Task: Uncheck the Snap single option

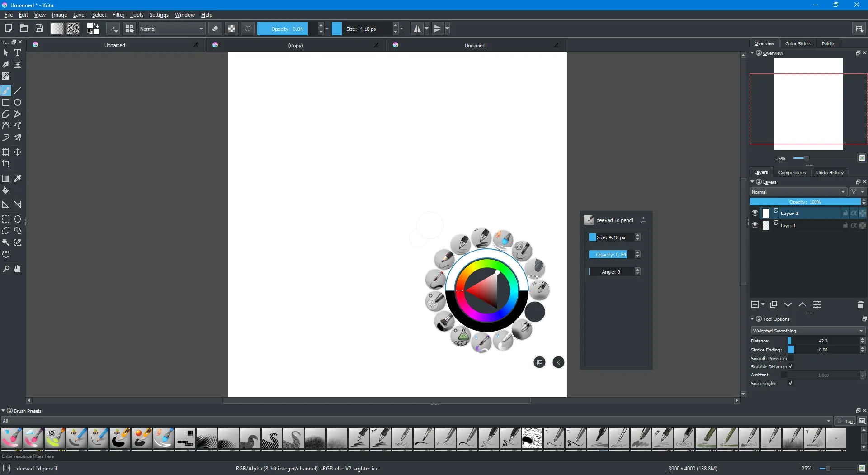Action: [x=790, y=383]
